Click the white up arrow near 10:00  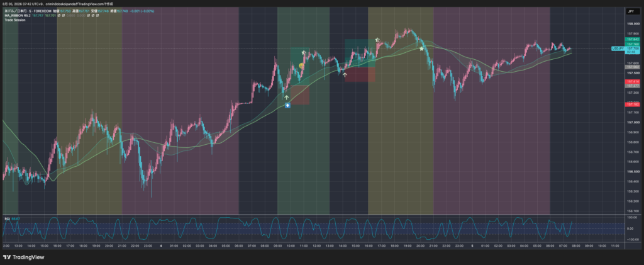coord(286,98)
